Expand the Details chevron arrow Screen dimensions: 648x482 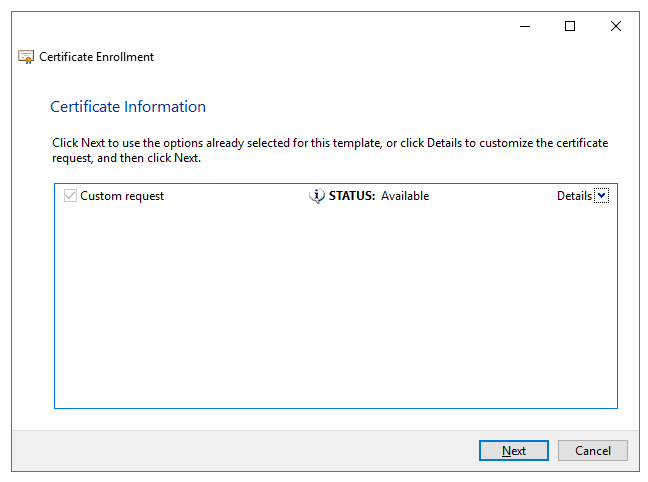pyautogui.click(x=601, y=196)
